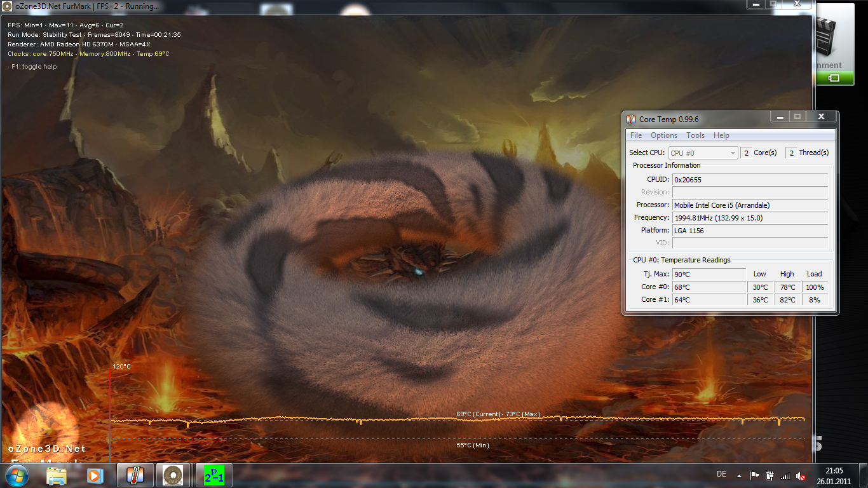
Task: Open the Action Center flag icon
Action: [754, 475]
